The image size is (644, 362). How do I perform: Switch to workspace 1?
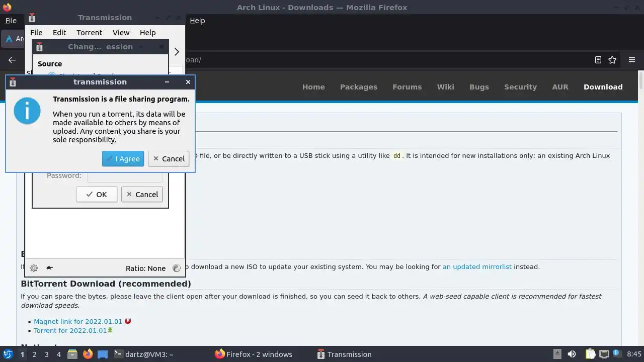point(22,354)
